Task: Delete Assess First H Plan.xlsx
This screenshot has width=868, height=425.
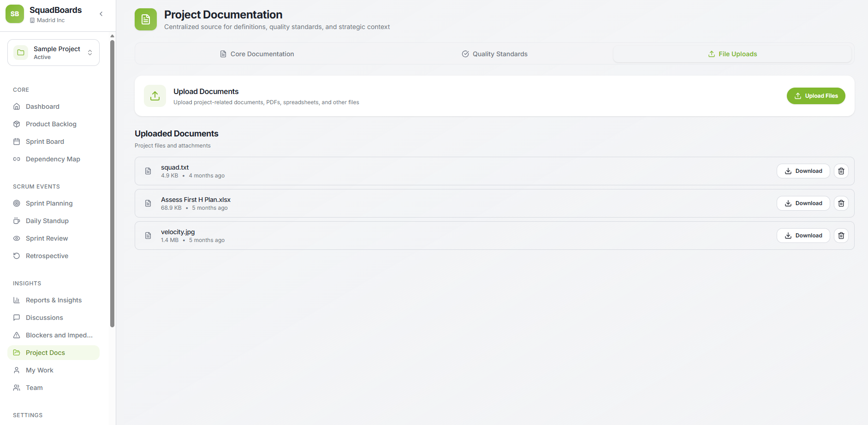Action: click(841, 203)
